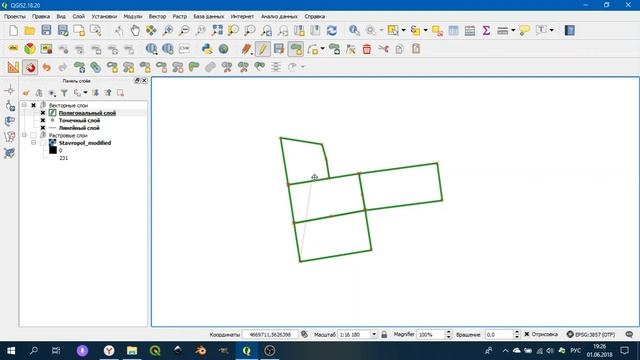Select the Pan Map hand tool
Screen dimensions: 640x360
point(135,30)
